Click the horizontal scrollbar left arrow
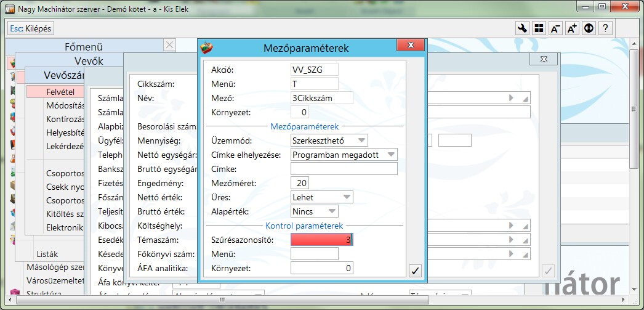The height and width of the screenshot is (310, 644). (x=10, y=301)
